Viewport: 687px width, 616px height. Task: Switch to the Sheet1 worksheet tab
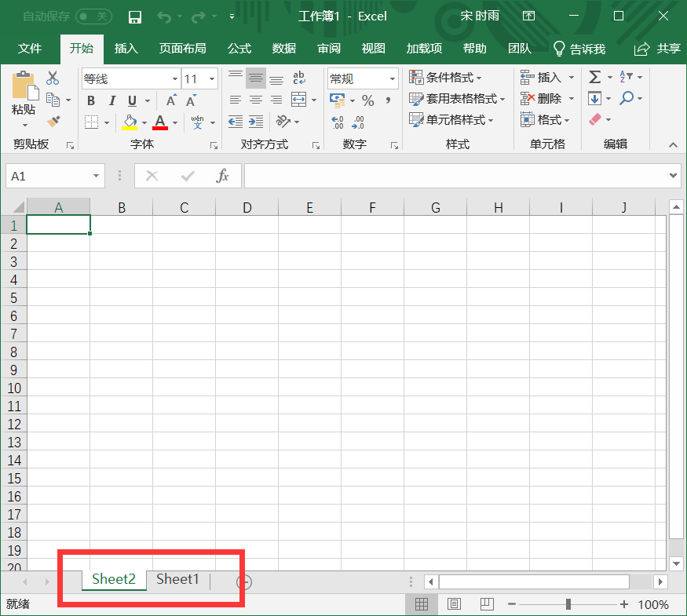pos(177,580)
